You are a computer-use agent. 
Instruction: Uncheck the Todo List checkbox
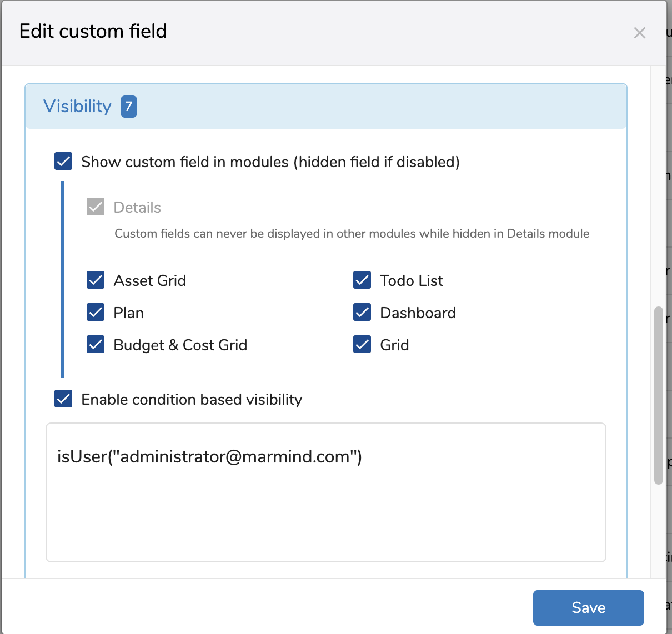(x=362, y=280)
